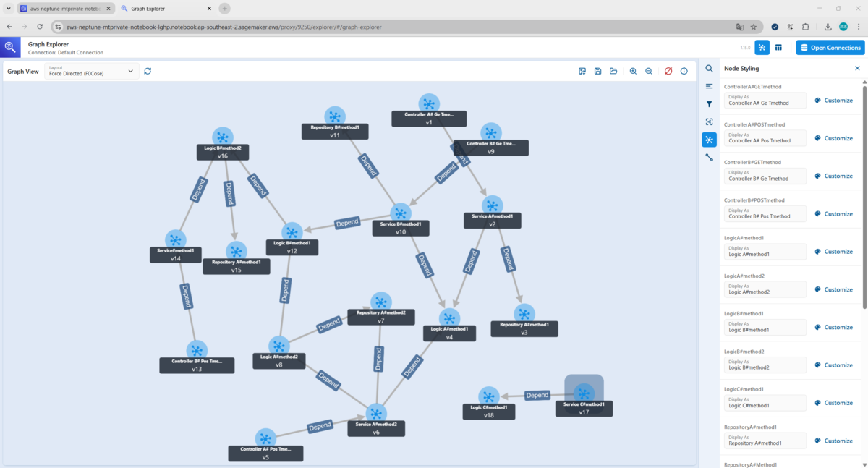Click the download screenshot icon
The height and width of the screenshot is (468, 868).
tap(582, 71)
